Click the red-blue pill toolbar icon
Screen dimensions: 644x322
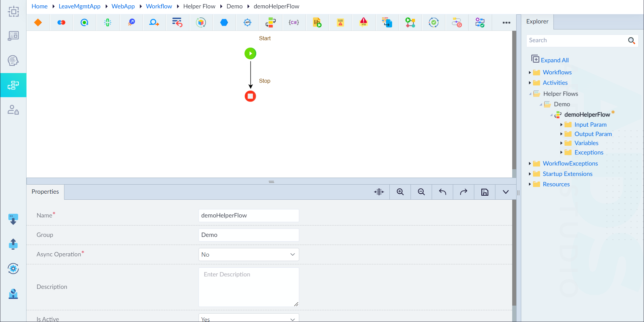[61, 22]
